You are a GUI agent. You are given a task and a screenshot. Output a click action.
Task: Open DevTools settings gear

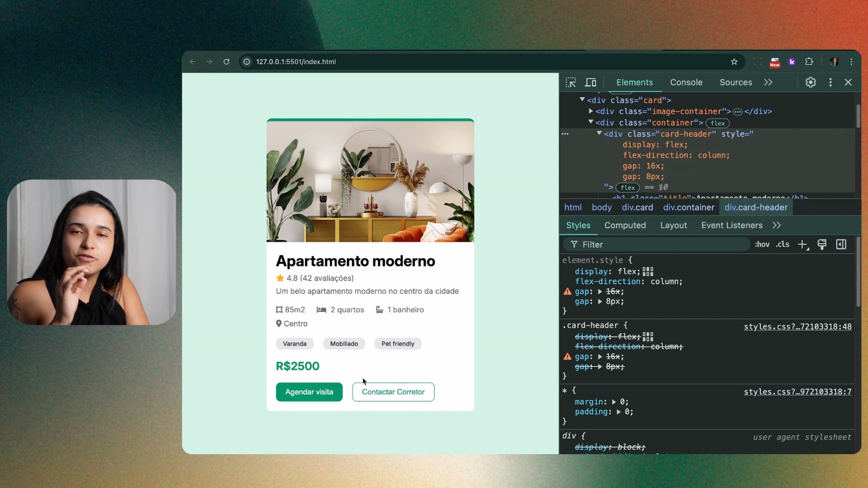click(810, 82)
